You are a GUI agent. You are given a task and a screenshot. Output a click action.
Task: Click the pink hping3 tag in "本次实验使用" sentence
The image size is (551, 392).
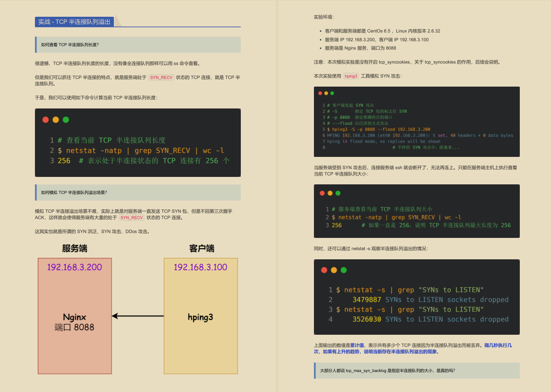point(351,76)
